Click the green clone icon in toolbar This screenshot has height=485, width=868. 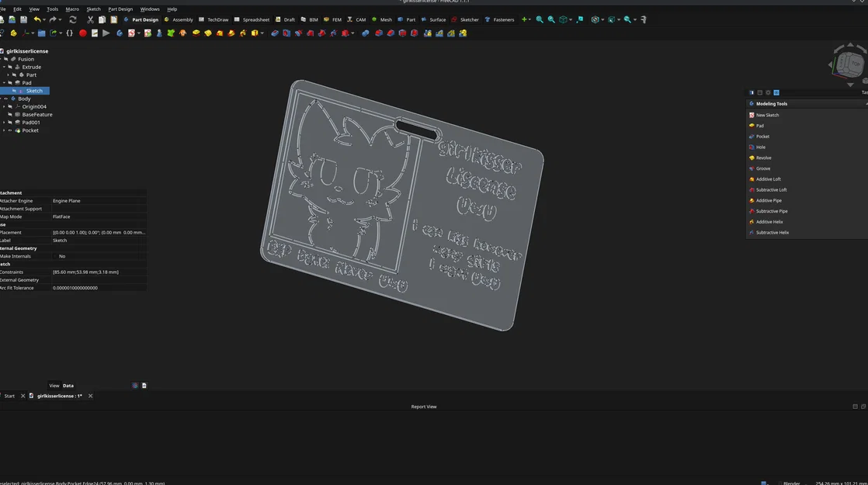pyautogui.click(x=171, y=33)
